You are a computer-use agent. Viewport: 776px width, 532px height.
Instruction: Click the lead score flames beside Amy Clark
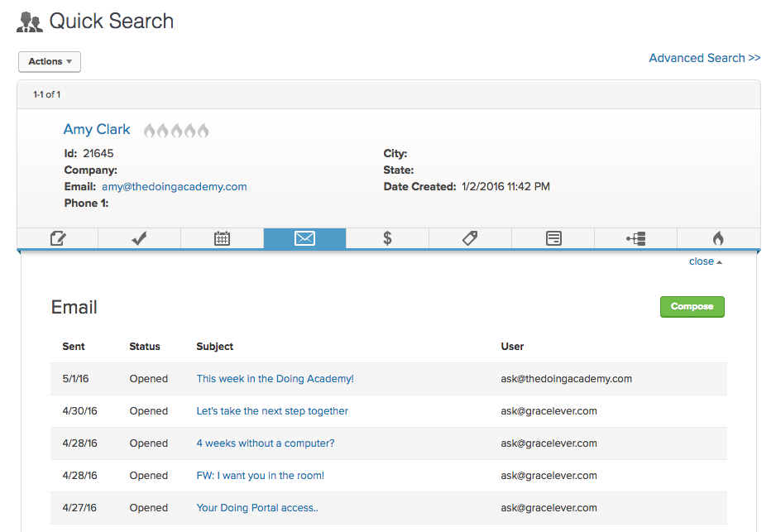pyautogui.click(x=176, y=130)
